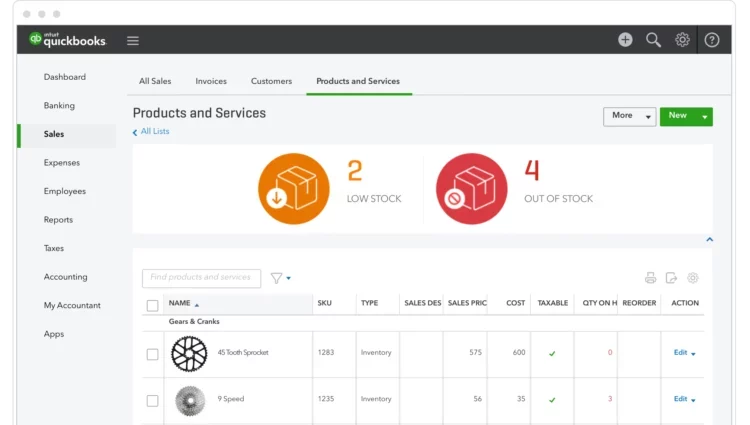Open Banking in the sidebar

(x=59, y=106)
